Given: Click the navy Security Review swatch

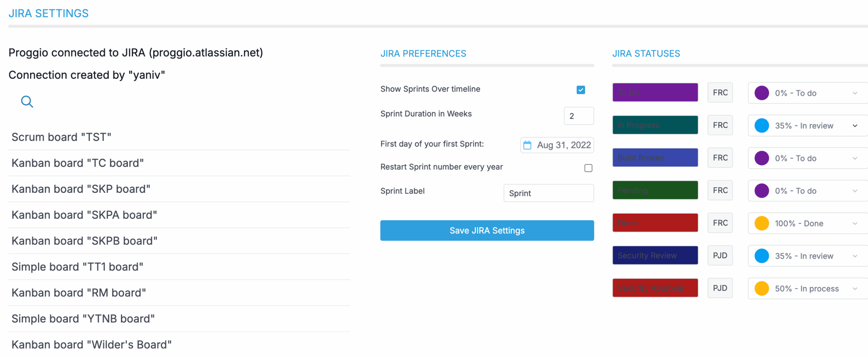Looking at the screenshot, I should (x=655, y=255).
